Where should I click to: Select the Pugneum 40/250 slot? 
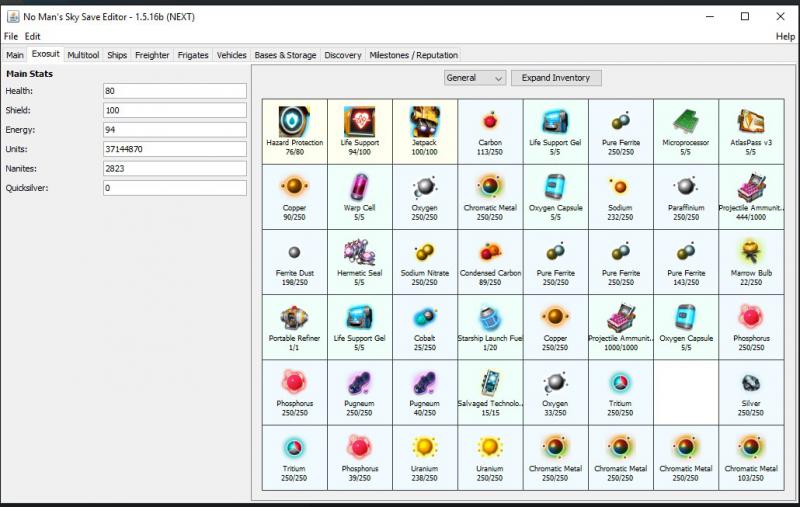click(x=425, y=393)
